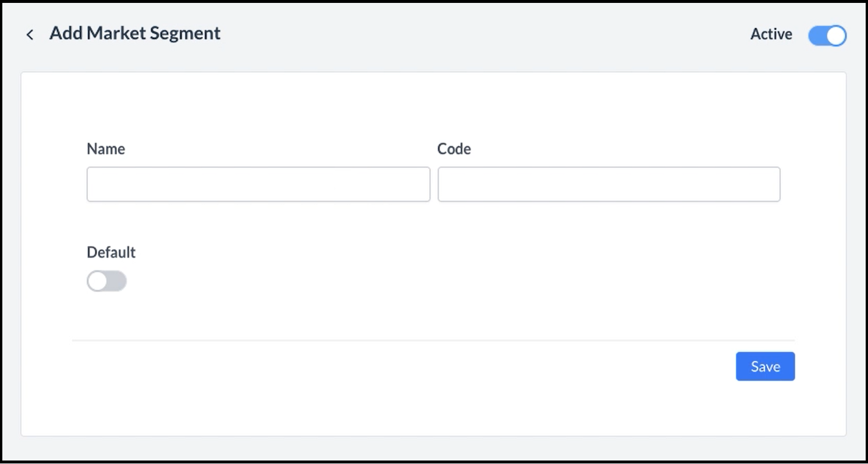Toggle the Active switch off
The height and width of the screenshot is (464, 868).
pyautogui.click(x=827, y=35)
